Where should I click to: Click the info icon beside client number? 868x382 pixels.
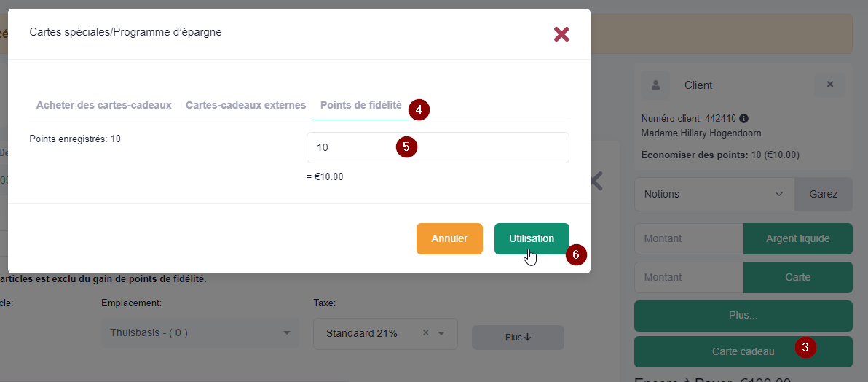pos(744,118)
